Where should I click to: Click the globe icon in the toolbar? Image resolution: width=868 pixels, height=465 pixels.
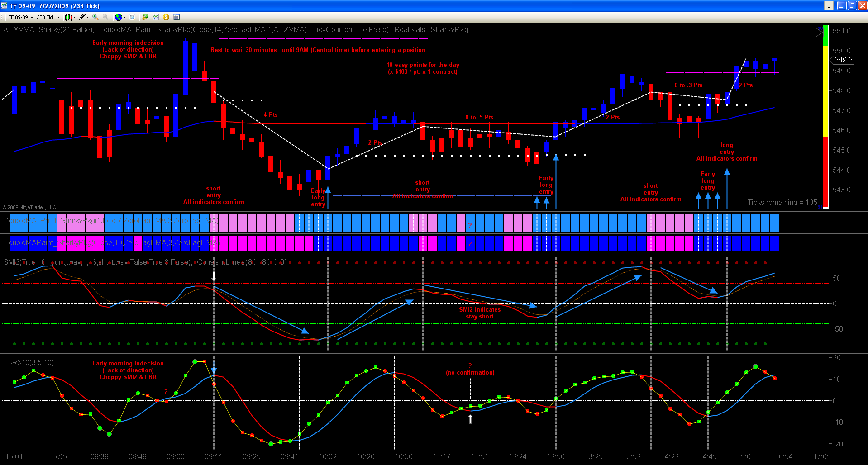(x=119, y=17)
